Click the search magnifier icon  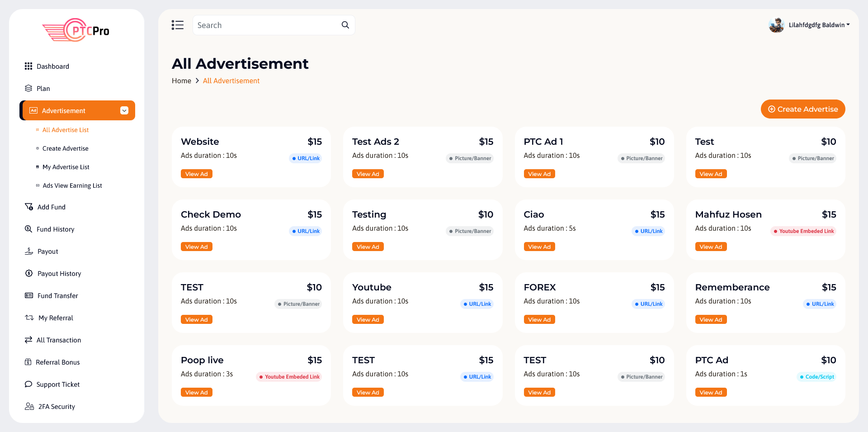(345, 25)
